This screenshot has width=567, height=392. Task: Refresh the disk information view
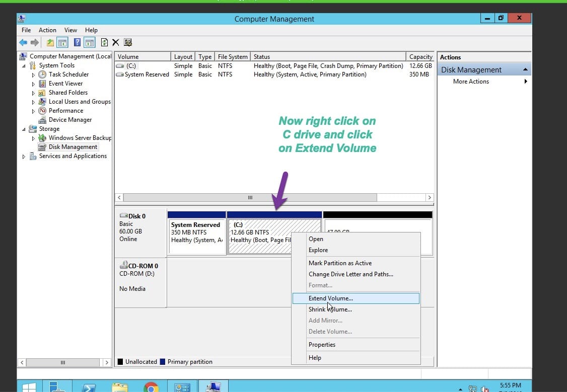[104, 42]
